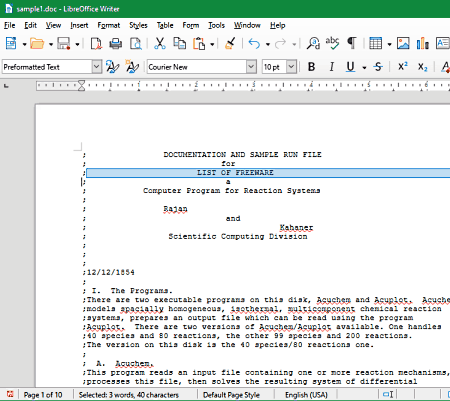Insert a table with grid icon
Viewport: 450px width, 401px height.
click(376, 43)
